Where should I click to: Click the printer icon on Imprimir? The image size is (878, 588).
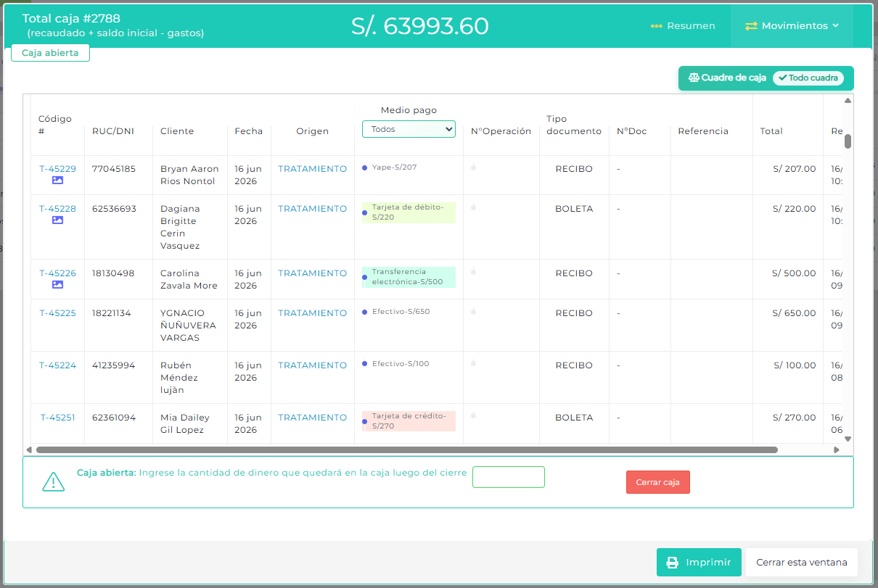click(673, 563)
